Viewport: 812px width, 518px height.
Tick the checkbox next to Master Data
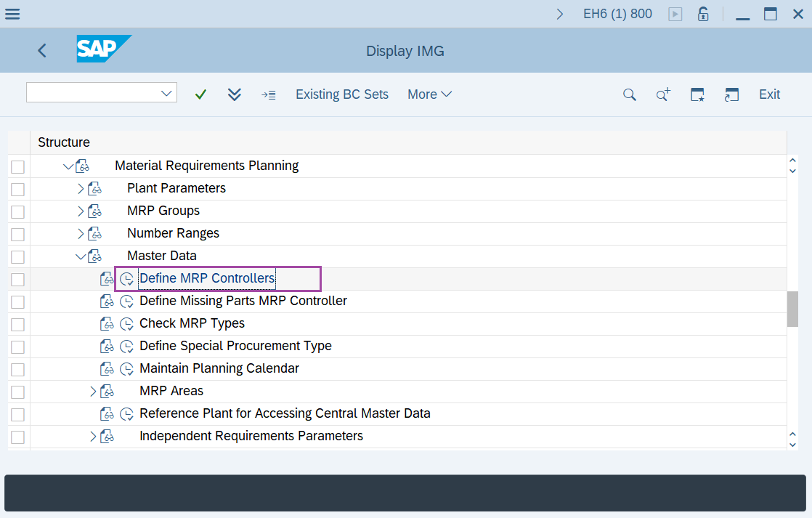click(x=17, y=256)
